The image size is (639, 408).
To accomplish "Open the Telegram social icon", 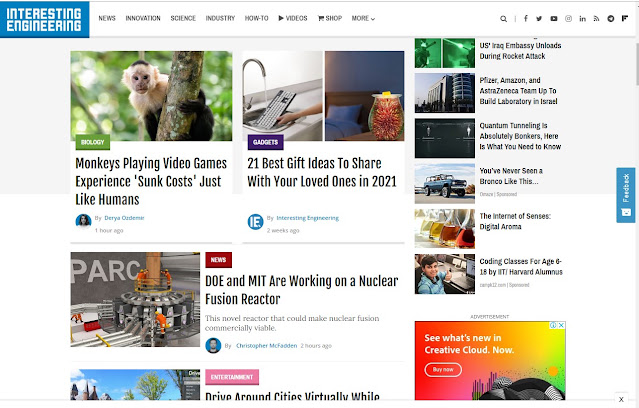I will point(610,18).
